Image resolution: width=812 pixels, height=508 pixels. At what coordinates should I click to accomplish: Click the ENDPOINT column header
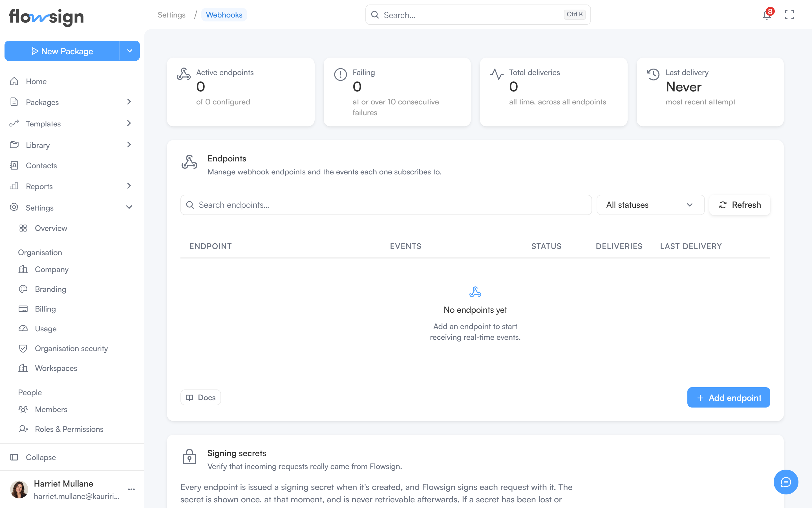click(210, 246)
